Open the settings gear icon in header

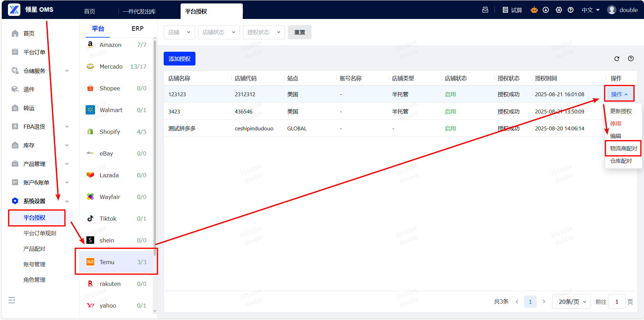559,10
